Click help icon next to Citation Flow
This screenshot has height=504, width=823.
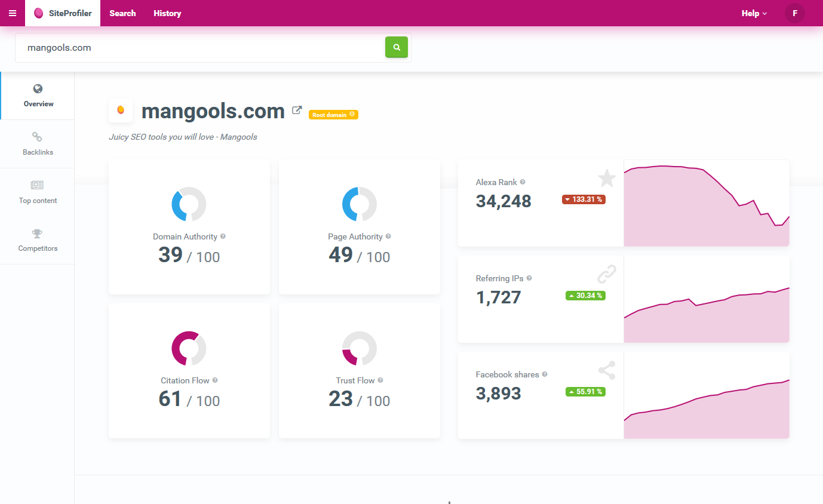[215, 380]
